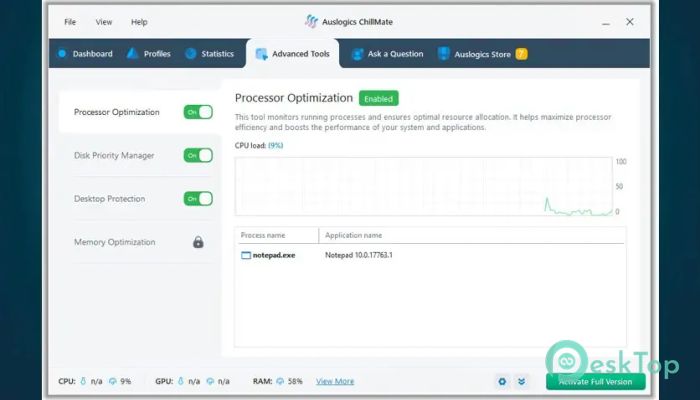
Task: Select Memory Optimization in sidebar
Action: click(115, 242)
